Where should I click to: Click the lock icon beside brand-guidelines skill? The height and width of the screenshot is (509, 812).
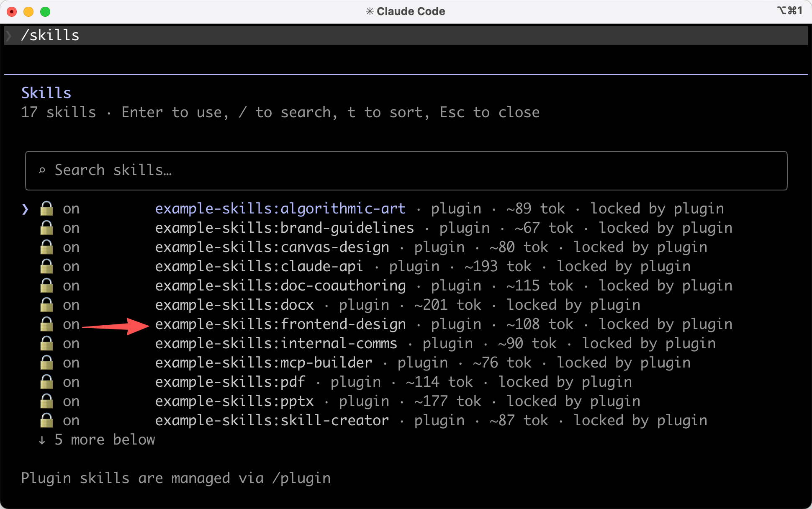46,228
